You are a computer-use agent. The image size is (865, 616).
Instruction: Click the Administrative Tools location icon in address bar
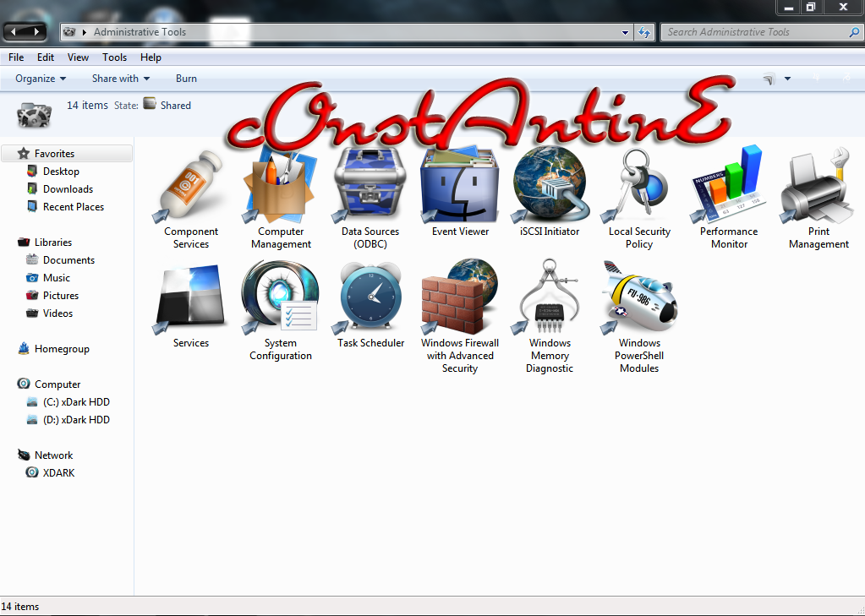[x=69, y=32]
